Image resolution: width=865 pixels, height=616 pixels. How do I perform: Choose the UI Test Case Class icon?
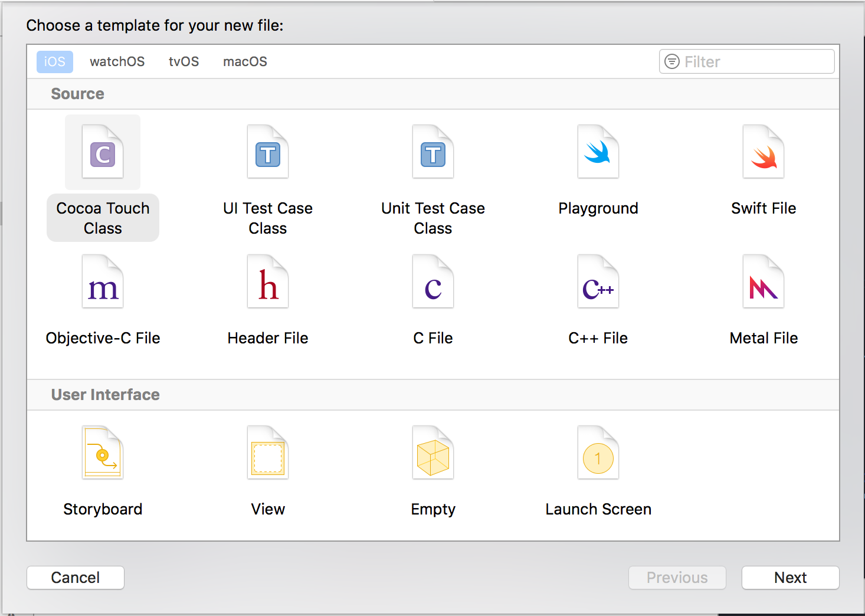coord(268,152)
